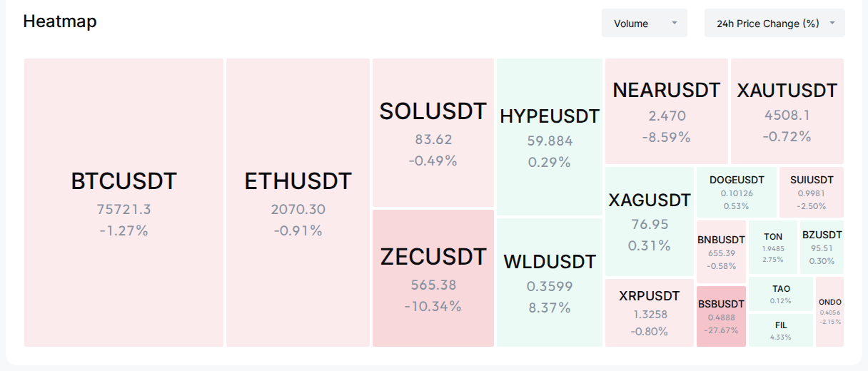Viewport: 868px width, 371px height.
Task: Open the Volume dropdown
Action: [644, 23]
